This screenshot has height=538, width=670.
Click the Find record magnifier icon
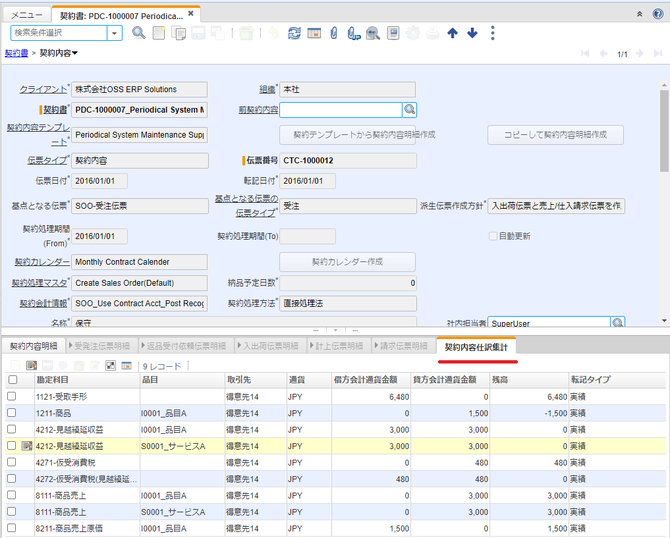[138, 33]
